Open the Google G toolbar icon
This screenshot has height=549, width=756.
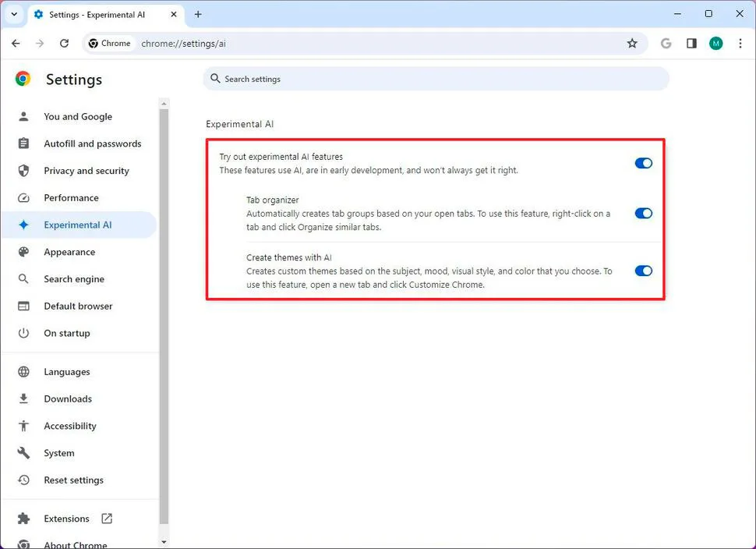pyautogui.click(x=666, y=44)
